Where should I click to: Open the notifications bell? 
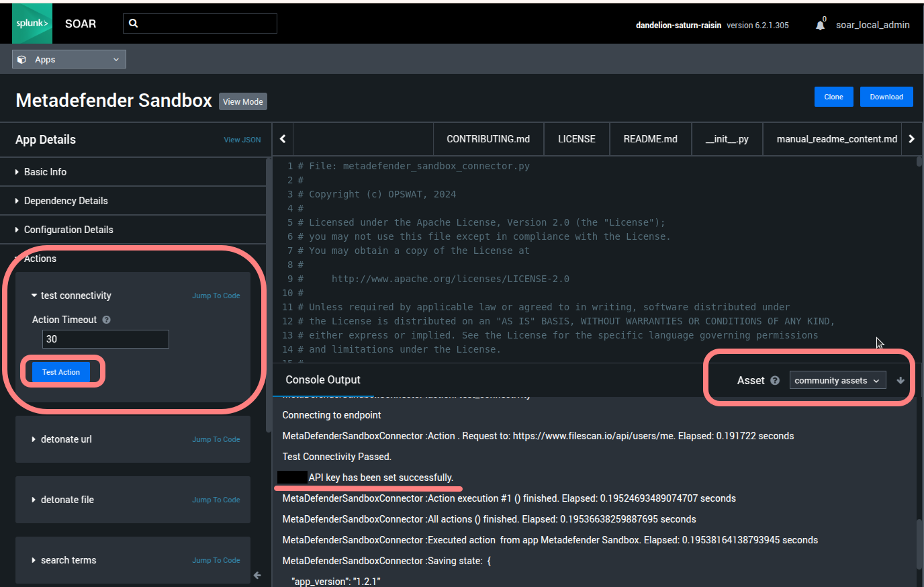(820, 25)
